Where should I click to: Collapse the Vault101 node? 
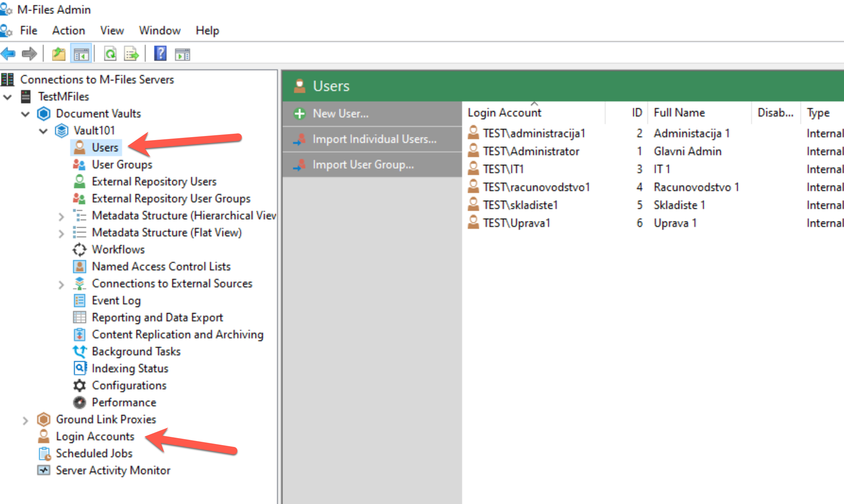tap(43, 131)
